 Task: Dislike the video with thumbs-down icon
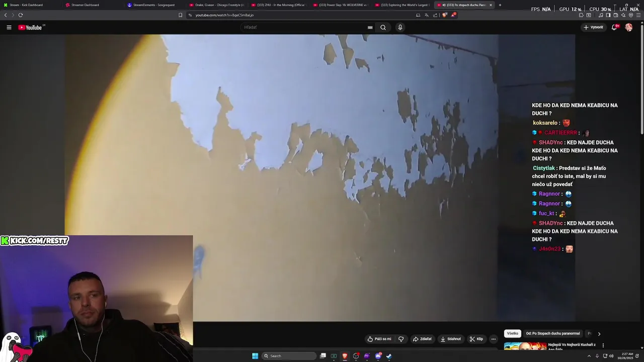(x=401, y=339)
